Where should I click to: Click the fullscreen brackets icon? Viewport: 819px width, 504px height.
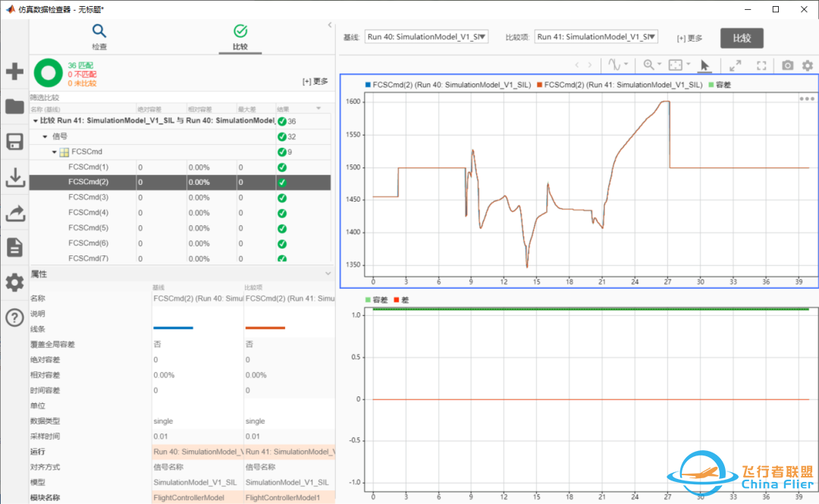(761, 65)
